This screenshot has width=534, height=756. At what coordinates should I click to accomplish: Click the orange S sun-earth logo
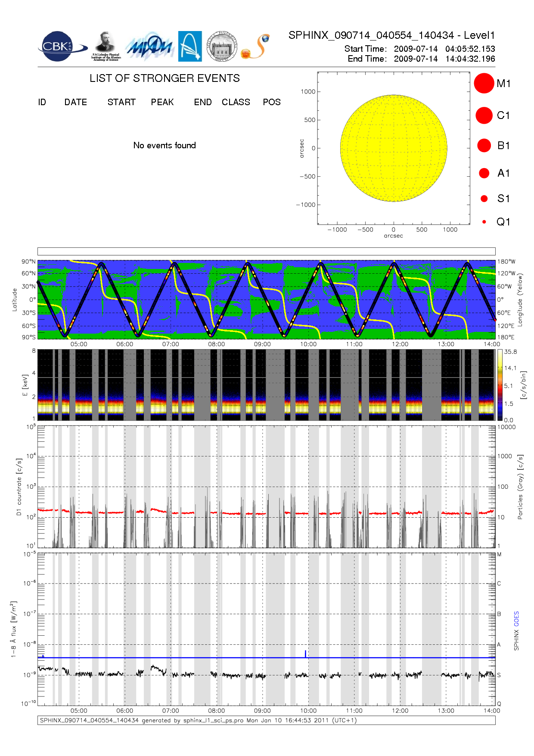click(256, 47)
